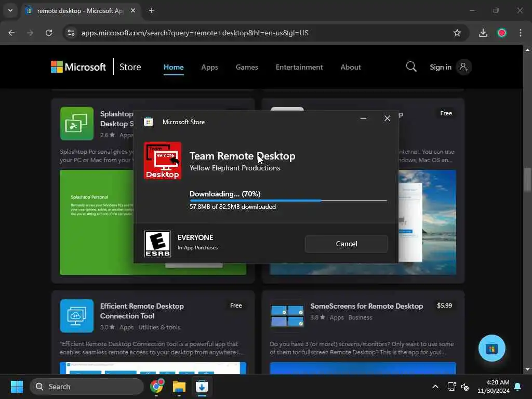Open the Apps tab in Store navigation

209,67
